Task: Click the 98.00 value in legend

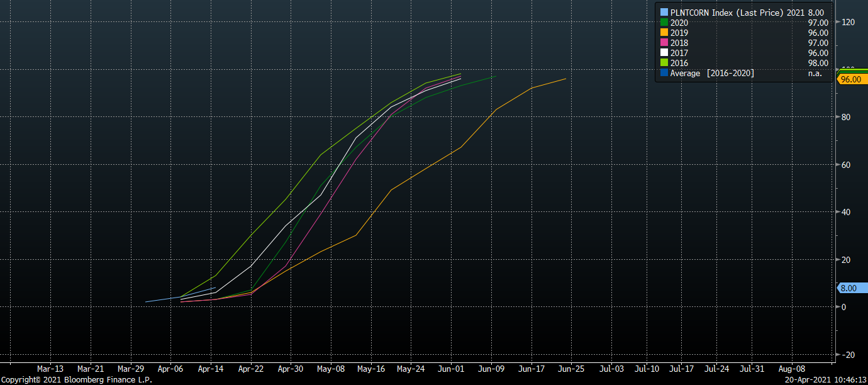Action: pyautogui.click(x=818, y=63)
